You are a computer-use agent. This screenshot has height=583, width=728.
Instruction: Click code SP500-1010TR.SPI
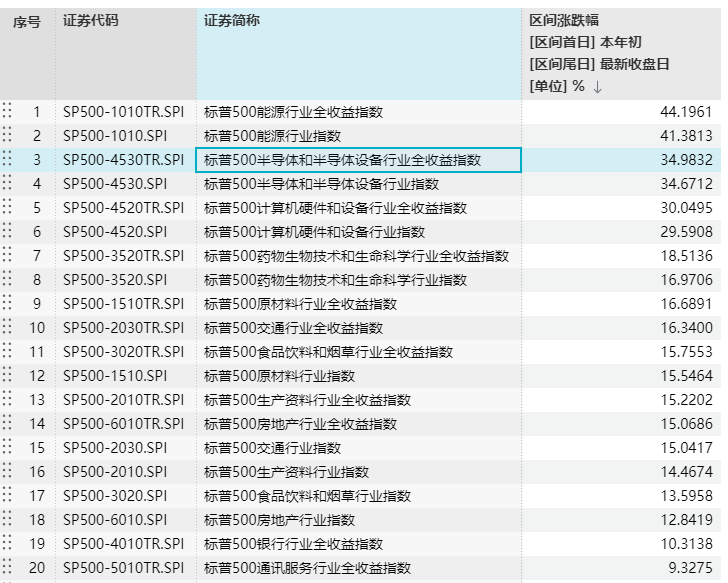[x=124, y=112]
